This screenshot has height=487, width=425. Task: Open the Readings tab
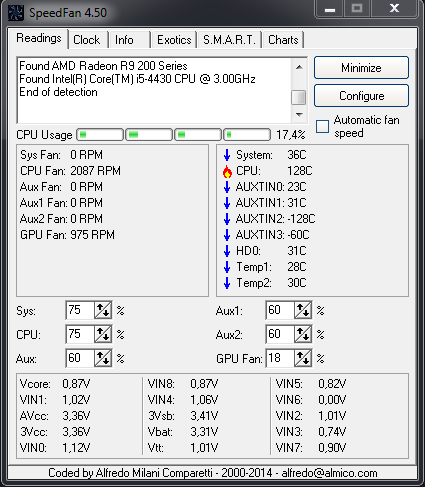pyautogui.click(x=39, y=38)
